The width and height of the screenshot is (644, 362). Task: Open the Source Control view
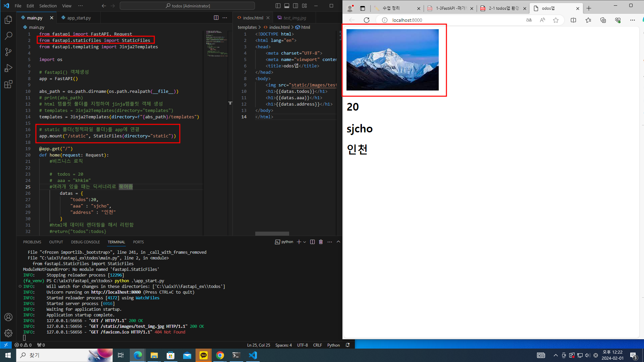pos(8,52)
